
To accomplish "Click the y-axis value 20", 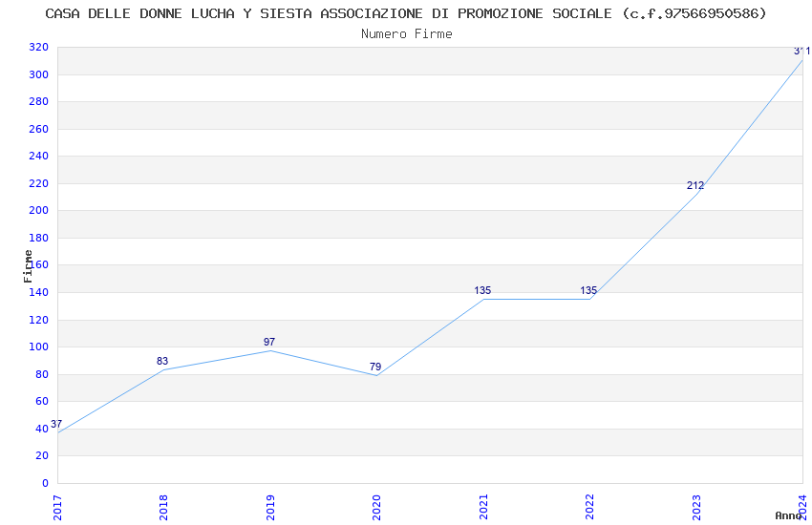I will (41, 455).
